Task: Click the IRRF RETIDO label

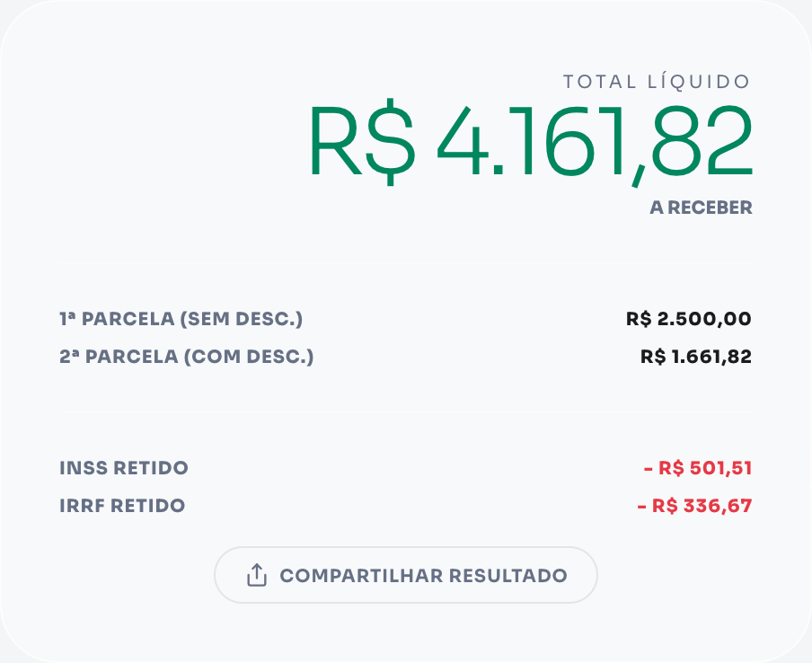Action: (122, 505)
